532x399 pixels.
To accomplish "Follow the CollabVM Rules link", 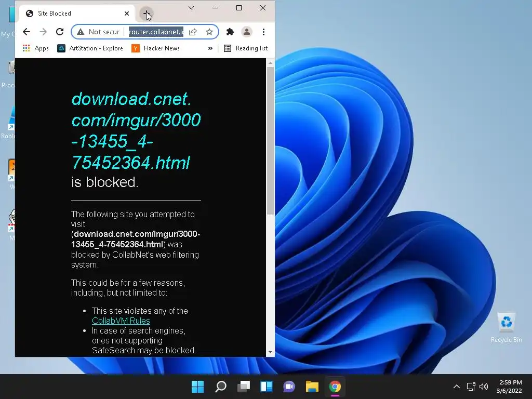I will click(x=121, y=321).
